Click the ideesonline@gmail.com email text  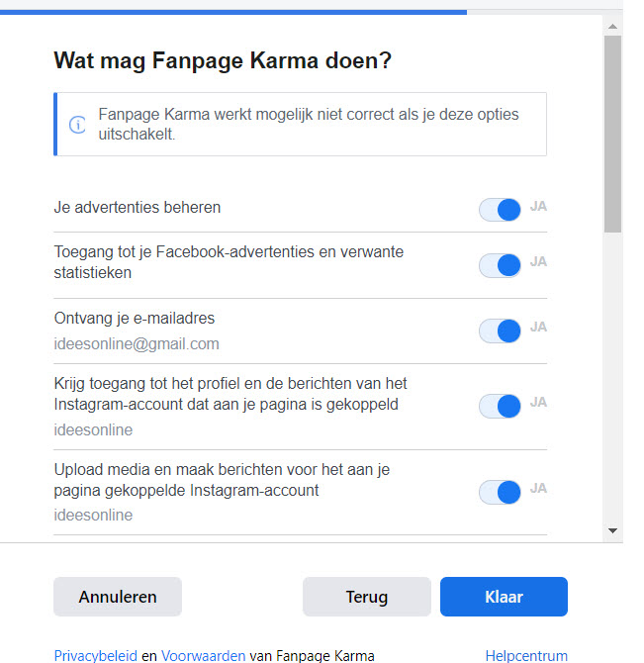coord(137,344)
